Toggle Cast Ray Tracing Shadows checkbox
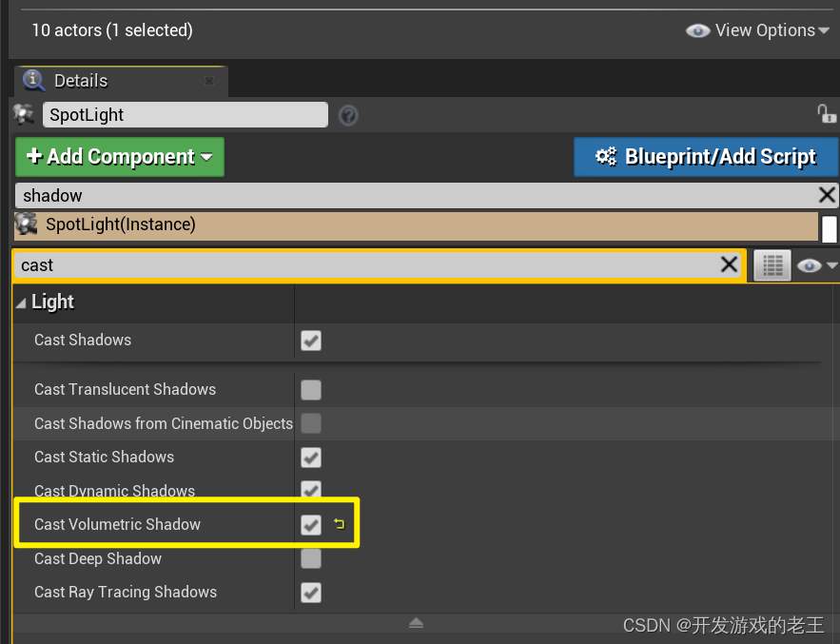The image size is (840, 644). tap(311, 593)
